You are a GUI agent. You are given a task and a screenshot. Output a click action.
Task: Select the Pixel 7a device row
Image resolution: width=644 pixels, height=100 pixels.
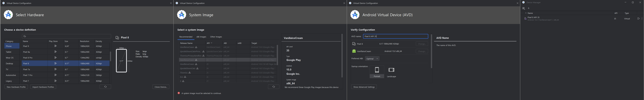click(66, 69)
